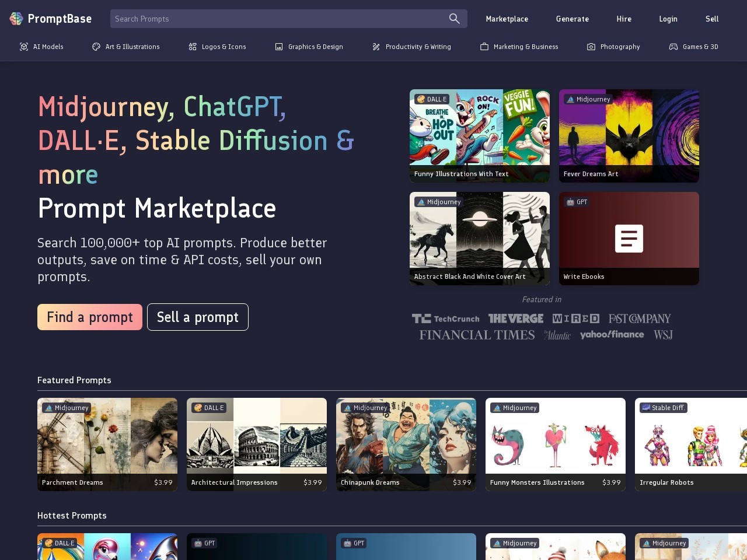
Task: Select the AI Models category
Action: pyautogui.click(x=41, y=47)
